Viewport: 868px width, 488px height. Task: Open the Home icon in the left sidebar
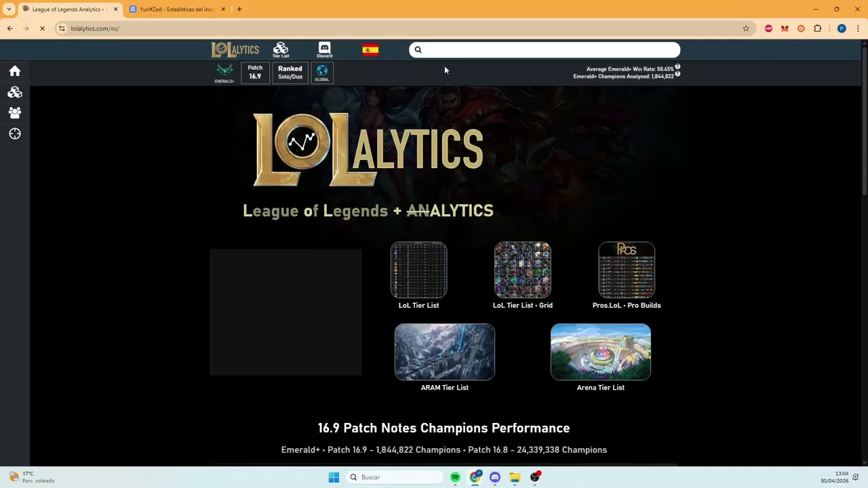click(15, 71)
